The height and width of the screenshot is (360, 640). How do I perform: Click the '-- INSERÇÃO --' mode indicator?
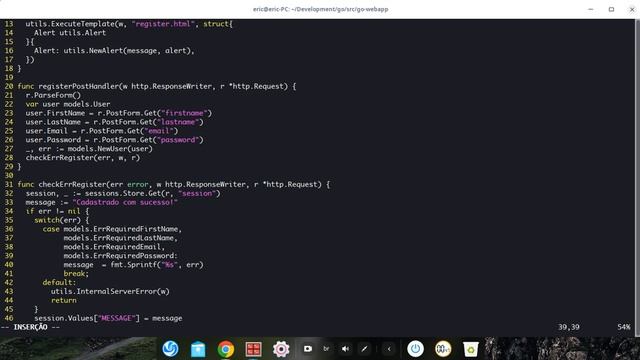(x=31, y=327)
